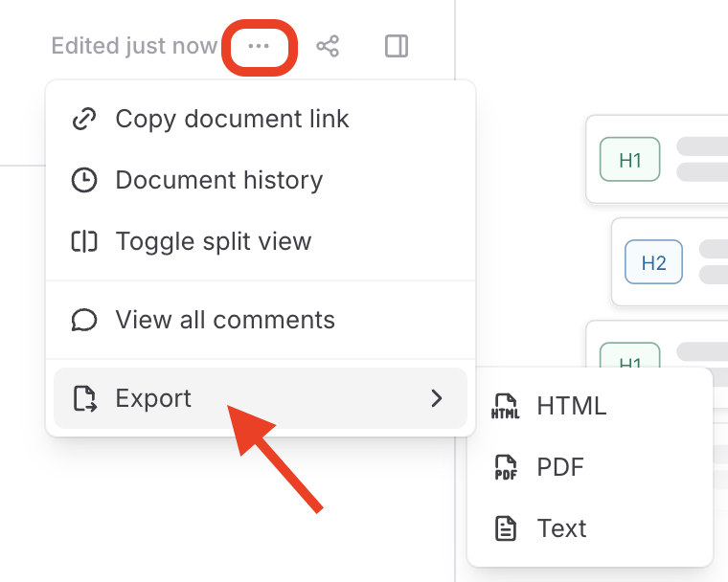Viewport: 728px width, 582px height.
Task: Choose Toggle split view option
Action: click(213, 241)
